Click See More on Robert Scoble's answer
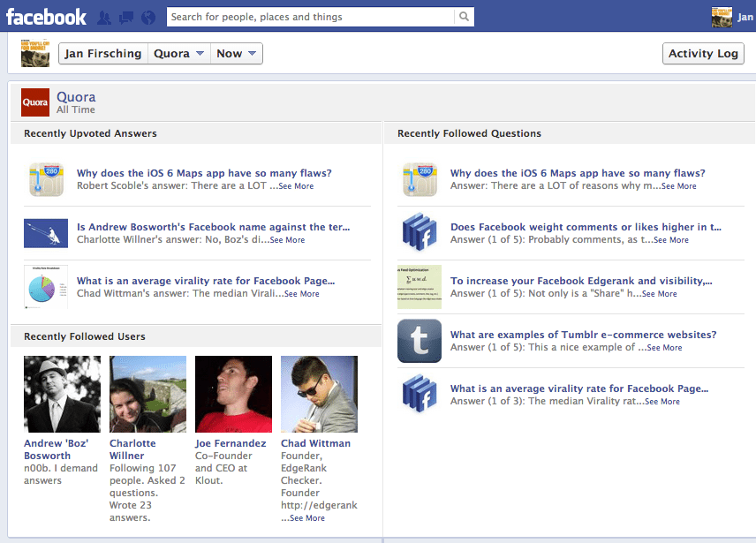This screenshot has height=543, width=756. tap(296, 186)
